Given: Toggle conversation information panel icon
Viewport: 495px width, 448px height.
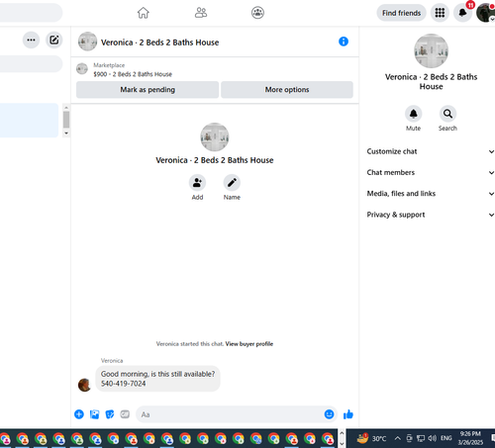Looking at the screenshot, I should point(344,42).
